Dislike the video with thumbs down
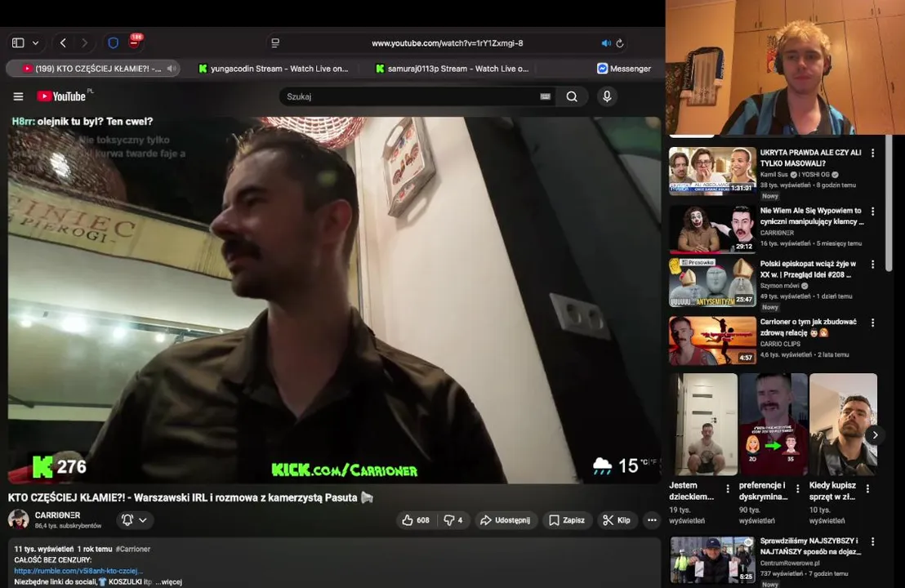The width and height of the screenshot is (905, 588). (x=453, y=520)
